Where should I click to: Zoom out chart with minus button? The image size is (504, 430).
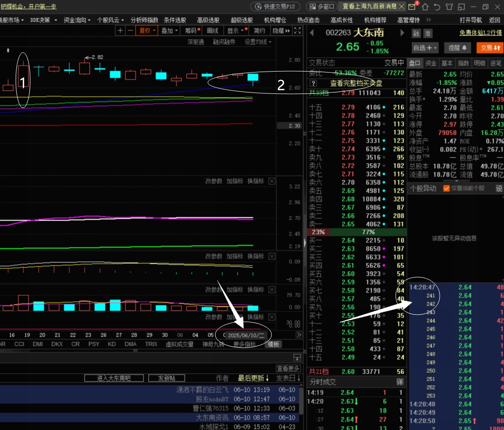(130, 31)
